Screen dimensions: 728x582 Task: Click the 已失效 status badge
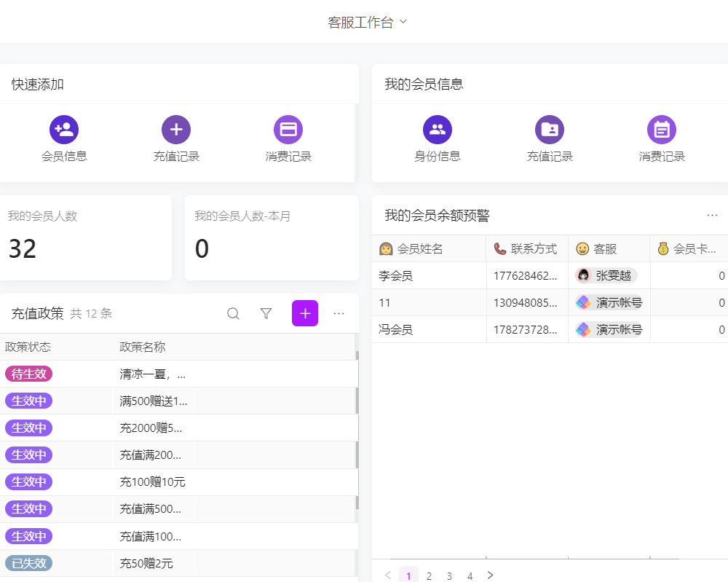(28, 562)
